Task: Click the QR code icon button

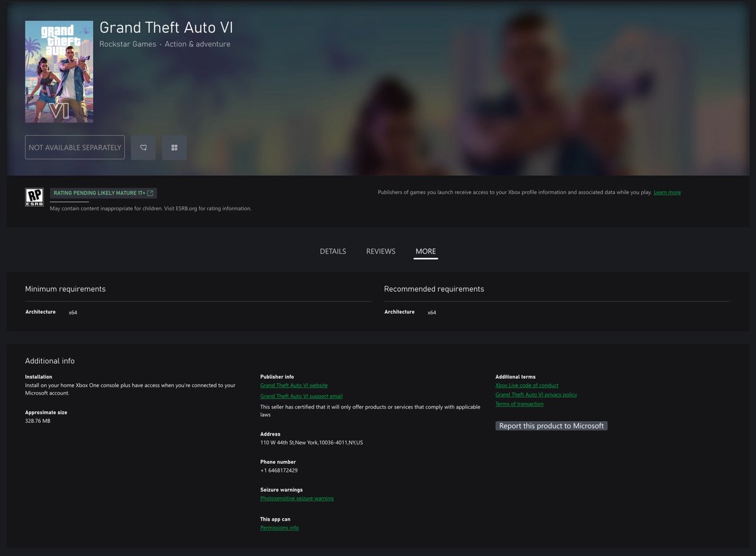Action: click(x=174, y=148)
